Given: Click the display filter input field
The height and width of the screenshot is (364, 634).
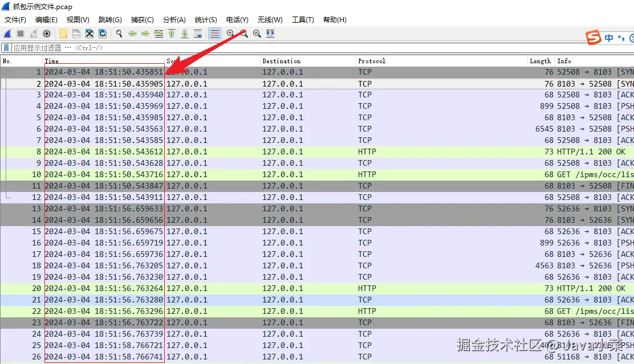Looking at the screenshot, I should [323, 48].
